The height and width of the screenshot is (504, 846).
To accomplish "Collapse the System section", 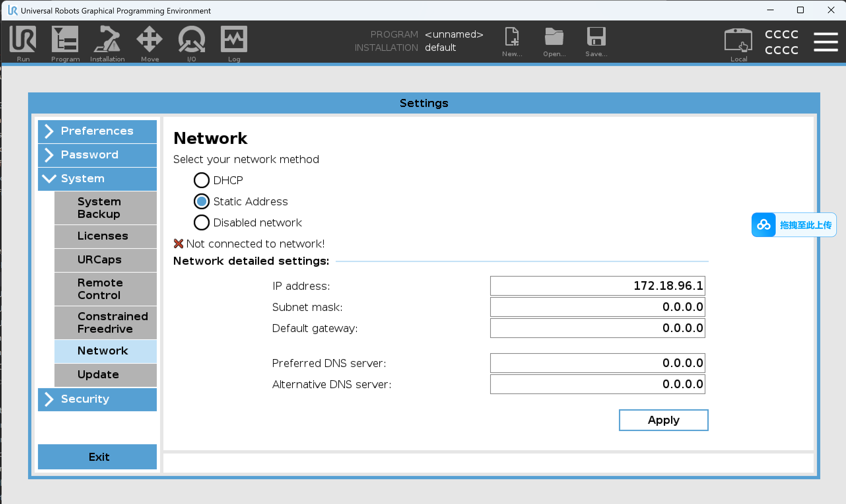I will 97,179.
